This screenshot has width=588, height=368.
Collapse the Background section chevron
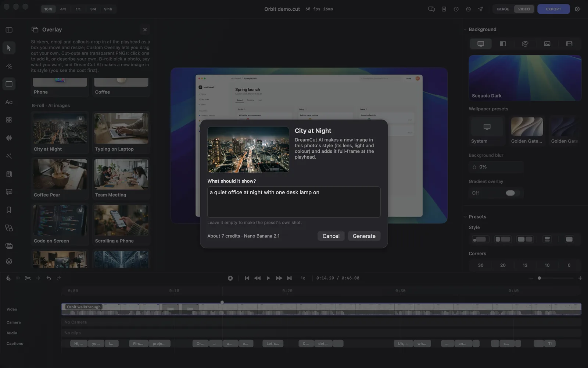click(x=465, y=29)
